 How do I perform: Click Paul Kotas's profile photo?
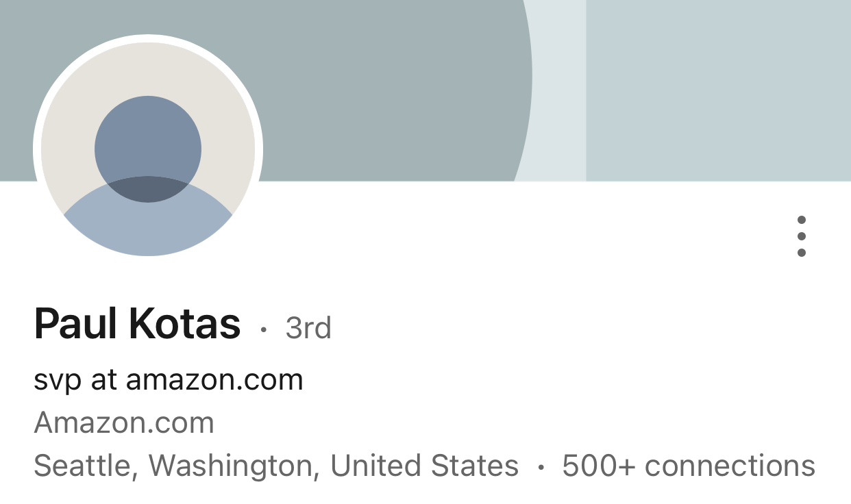(149, 149)
